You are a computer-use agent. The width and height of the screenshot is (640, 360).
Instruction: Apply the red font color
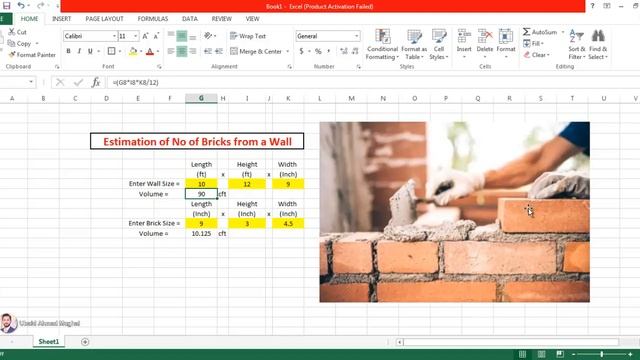(150, 51)
